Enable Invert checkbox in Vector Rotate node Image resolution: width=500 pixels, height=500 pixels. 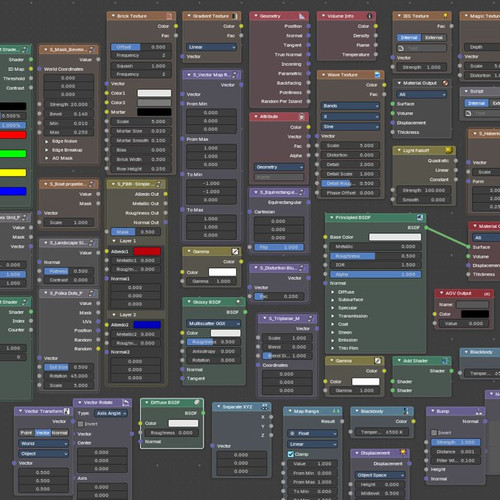80,424
